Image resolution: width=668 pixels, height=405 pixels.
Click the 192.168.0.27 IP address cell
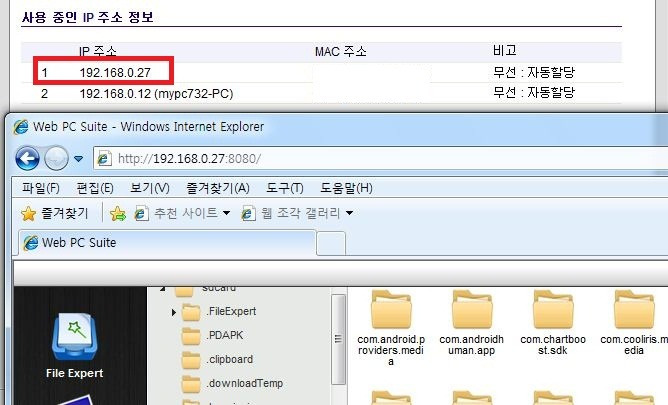point(115,72)
